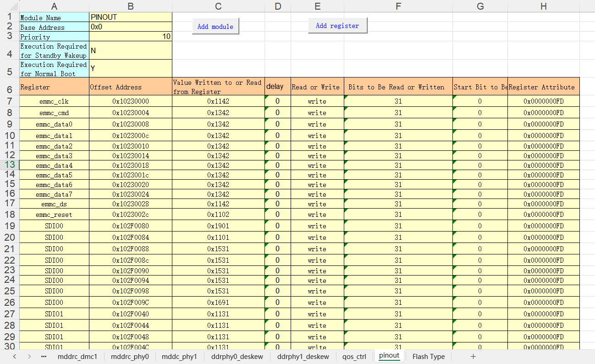The image size is (595, 364).
Task: Select the emmc_reset register cell
Action: (54, 215)
